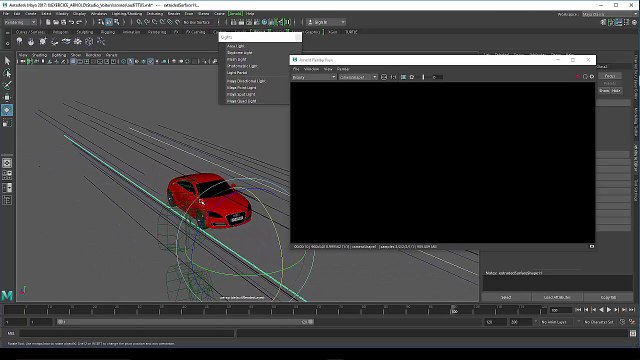Select the arrow Select tool in toolbox
Viewport: 640px width, 360px height.
pyautogui.click(x=7, y=61)
